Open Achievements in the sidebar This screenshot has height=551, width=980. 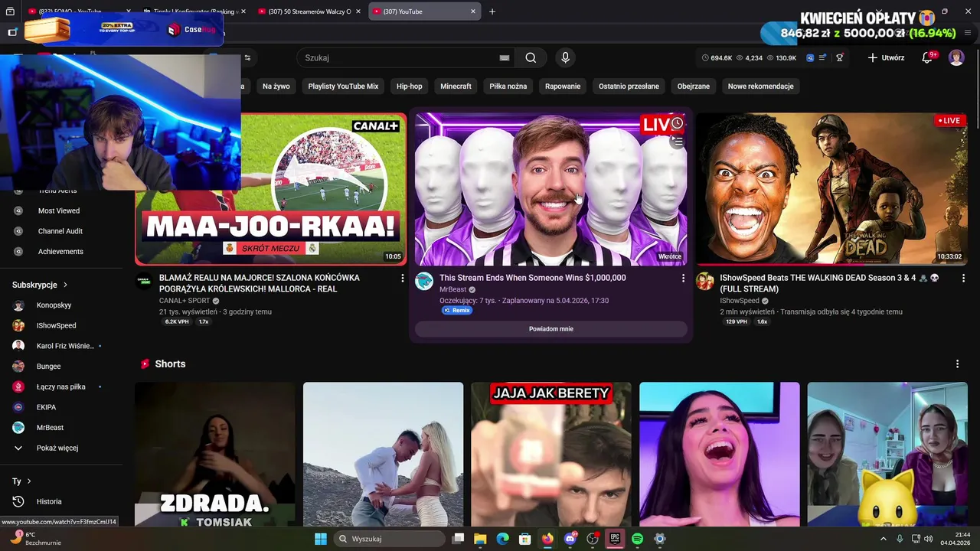coord(61,252)
